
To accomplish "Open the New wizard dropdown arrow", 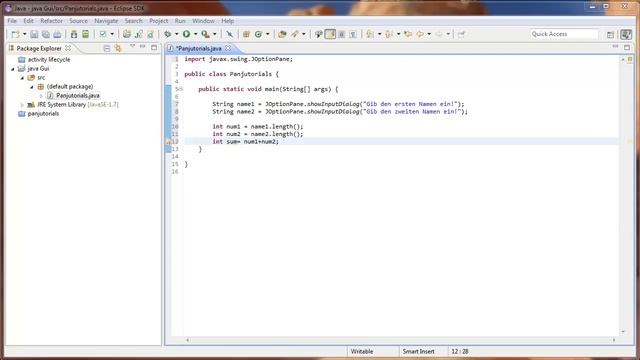I will (x=24, y=34).
